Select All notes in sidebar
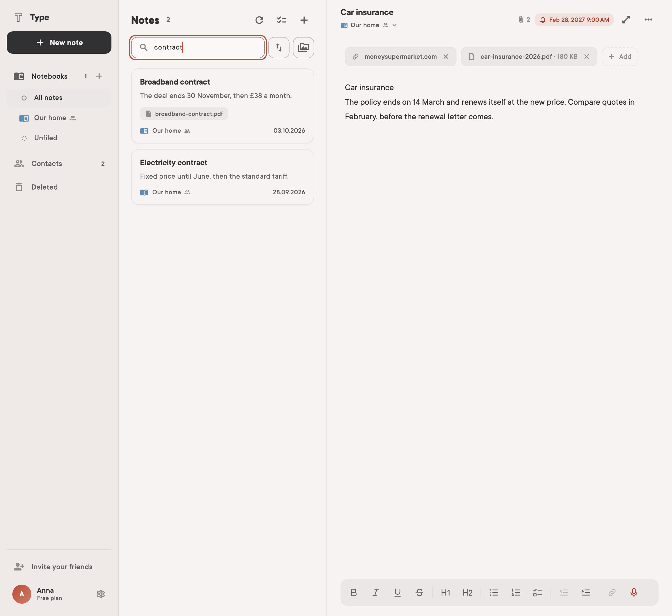This screenshot has width=672, height=616. point(59,98)
